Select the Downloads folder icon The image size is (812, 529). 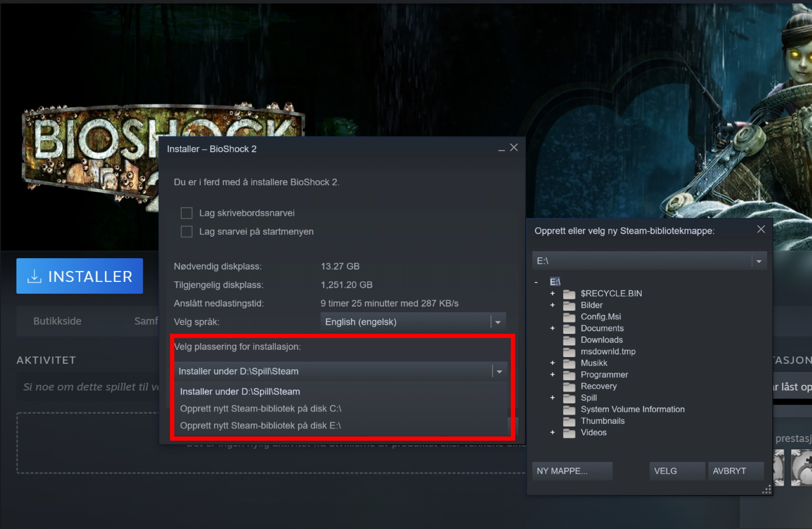click(x=569, y=340)
